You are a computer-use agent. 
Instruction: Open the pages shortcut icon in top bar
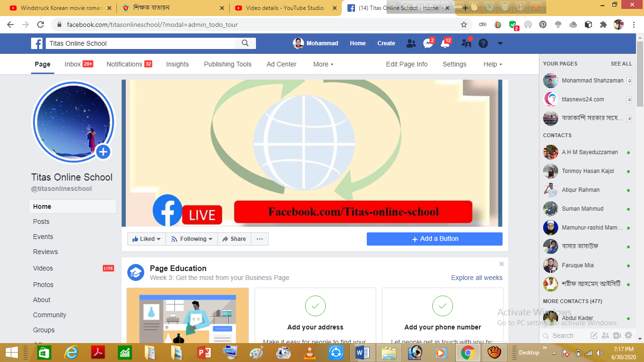[x=467, y=43]
